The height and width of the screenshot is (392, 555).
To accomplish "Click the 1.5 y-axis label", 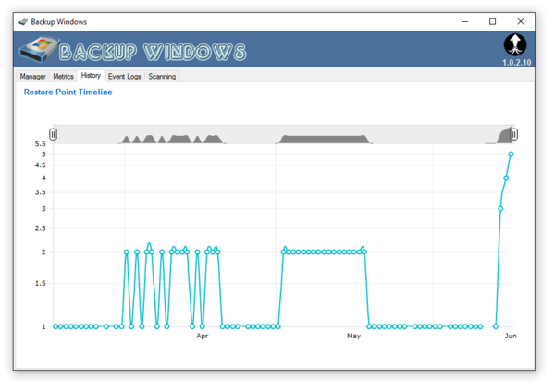I will 40,283.
